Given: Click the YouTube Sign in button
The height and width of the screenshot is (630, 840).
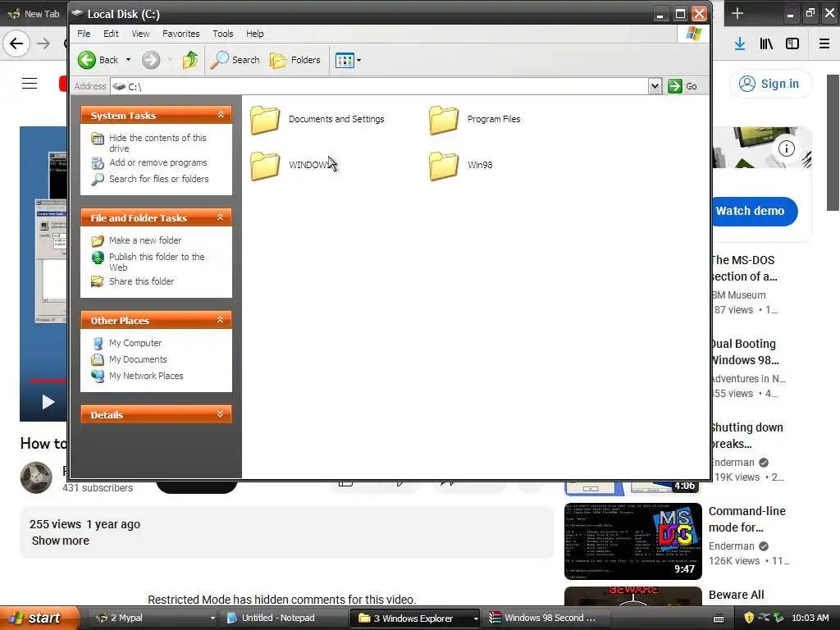Looking at the screenshot, I should (x=770, y=84).
